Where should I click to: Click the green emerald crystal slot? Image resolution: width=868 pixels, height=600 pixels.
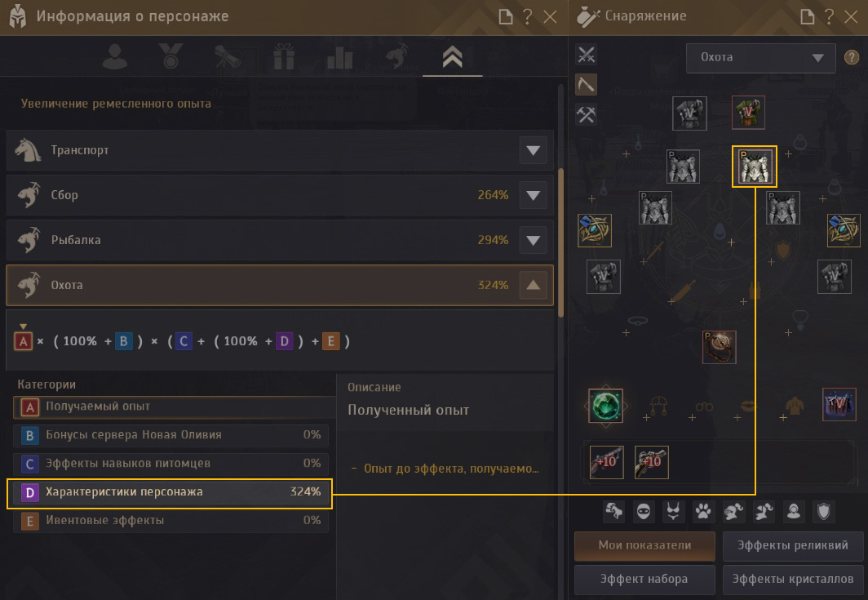point(605,406)
